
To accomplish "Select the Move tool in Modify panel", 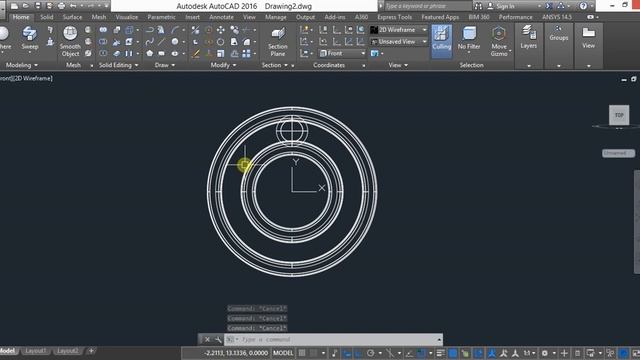I will [220, 30].
